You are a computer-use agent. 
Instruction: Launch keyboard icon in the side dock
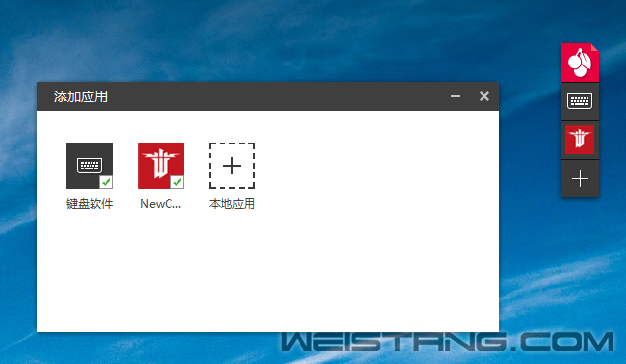point(580,101)
